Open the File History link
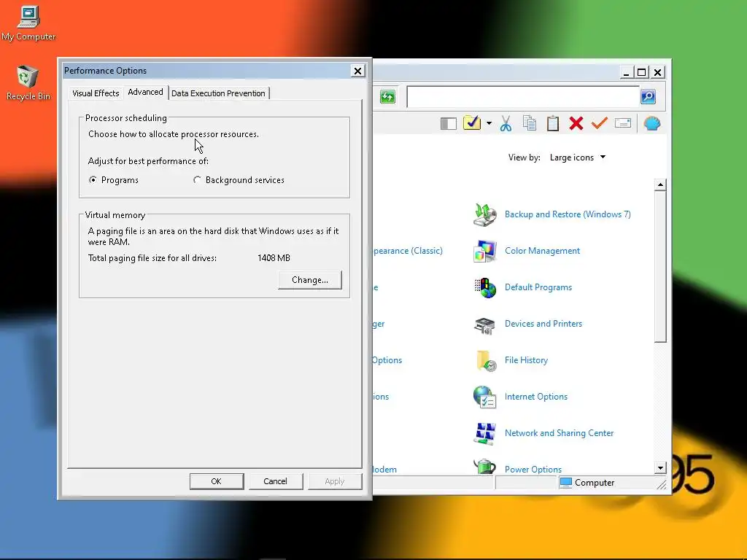This screenshot has width=747, height=560. 526,360
